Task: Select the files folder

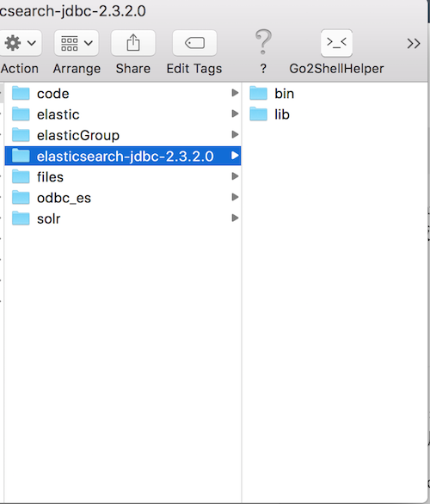Action: point(123,177)
